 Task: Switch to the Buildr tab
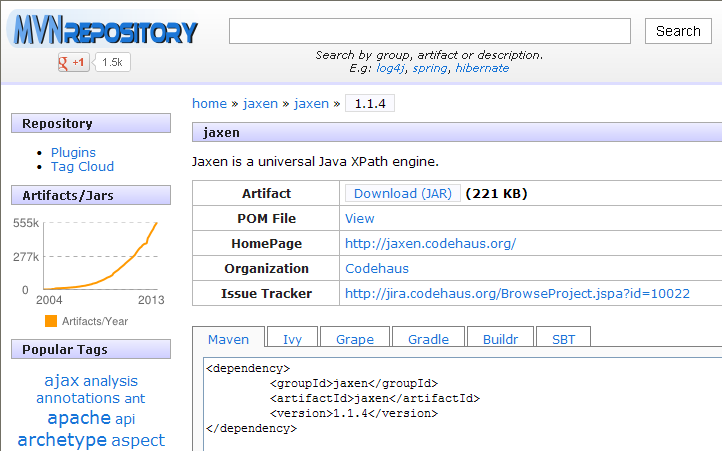click(500, 339)
